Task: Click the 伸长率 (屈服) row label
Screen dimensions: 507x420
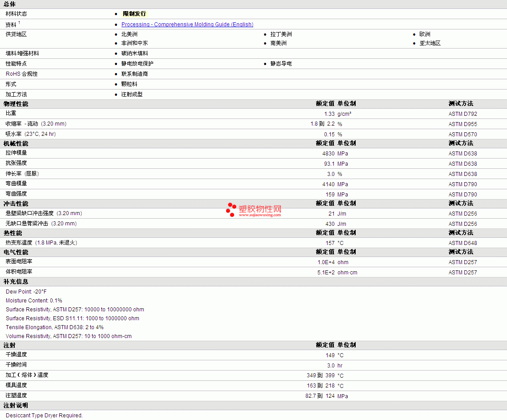Action: (22, 174)
